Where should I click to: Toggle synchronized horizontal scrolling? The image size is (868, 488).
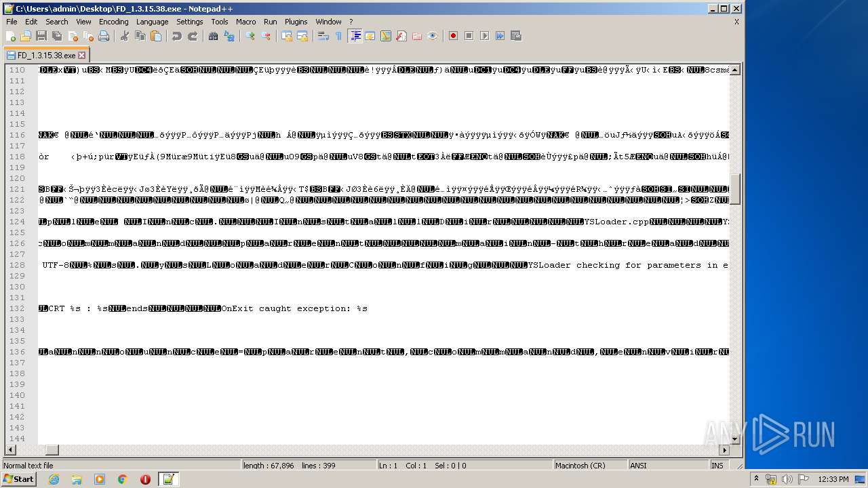(x=302, y=36)
